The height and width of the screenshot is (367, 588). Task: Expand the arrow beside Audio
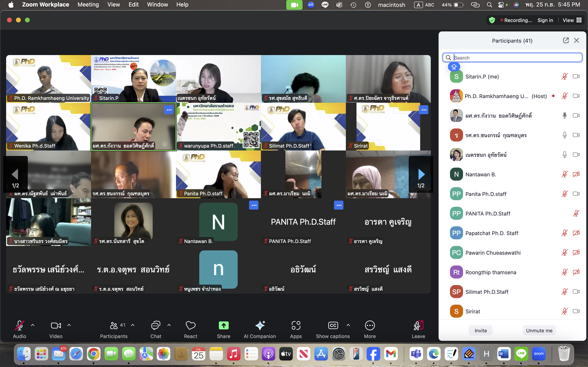(32, 325)
